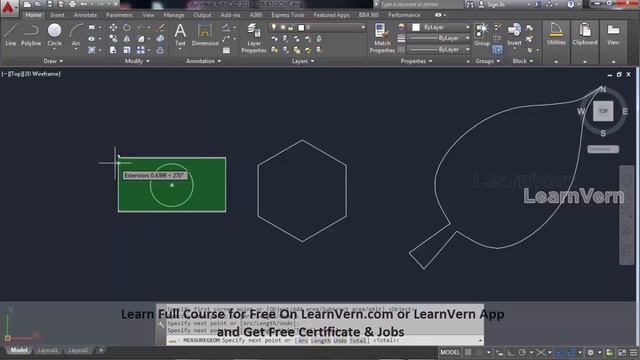Select the Scale tool in Modify panel

[x=127, y=50]
